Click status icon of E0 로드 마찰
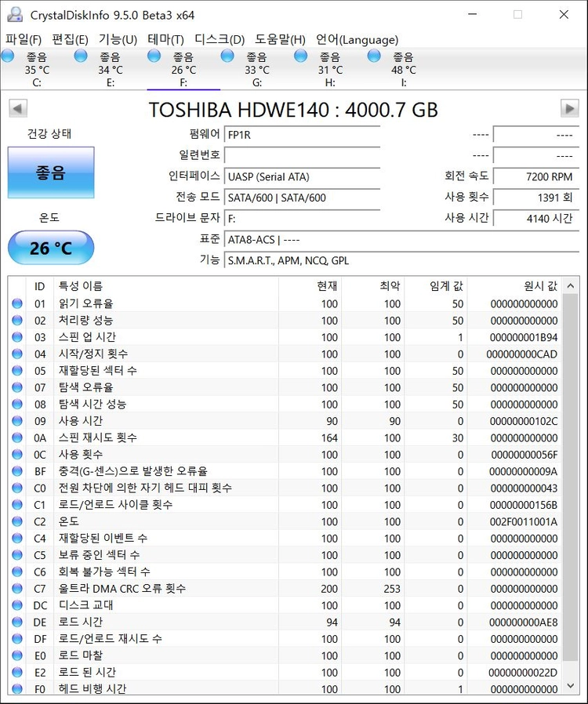 [17, 655]
